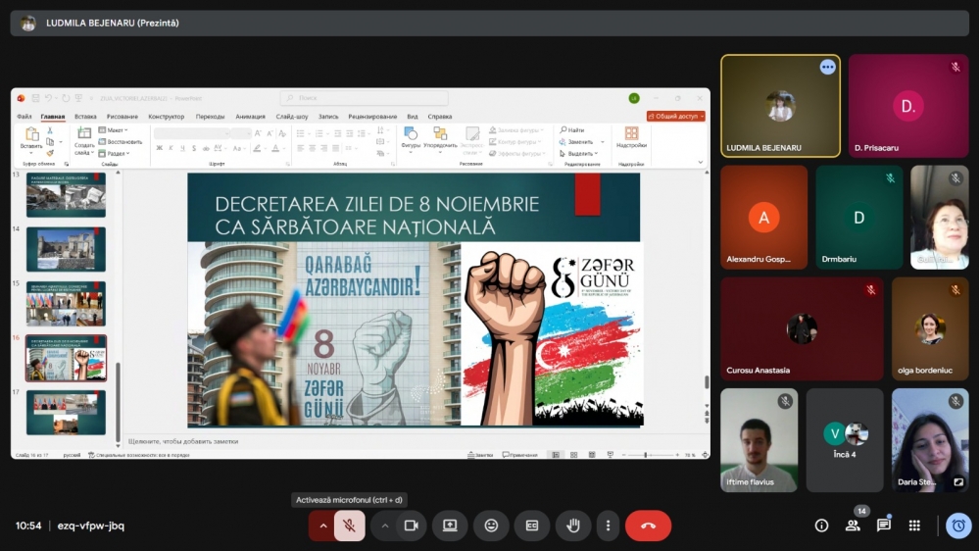Show the participants list

[x=853, y=526]
